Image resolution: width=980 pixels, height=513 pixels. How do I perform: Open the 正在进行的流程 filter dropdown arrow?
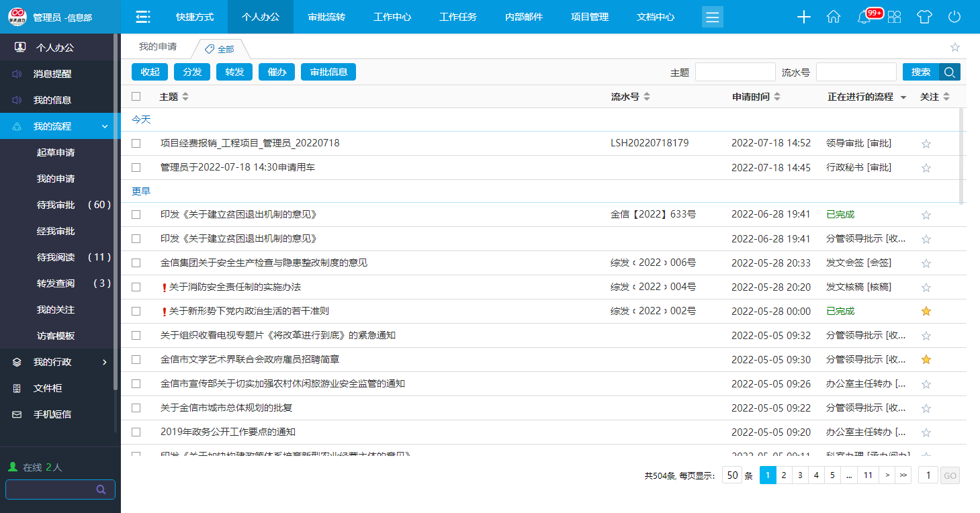(903, 97)
